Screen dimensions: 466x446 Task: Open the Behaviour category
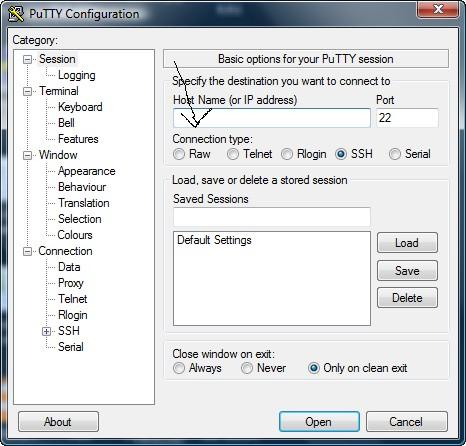[x=82, y=187]
